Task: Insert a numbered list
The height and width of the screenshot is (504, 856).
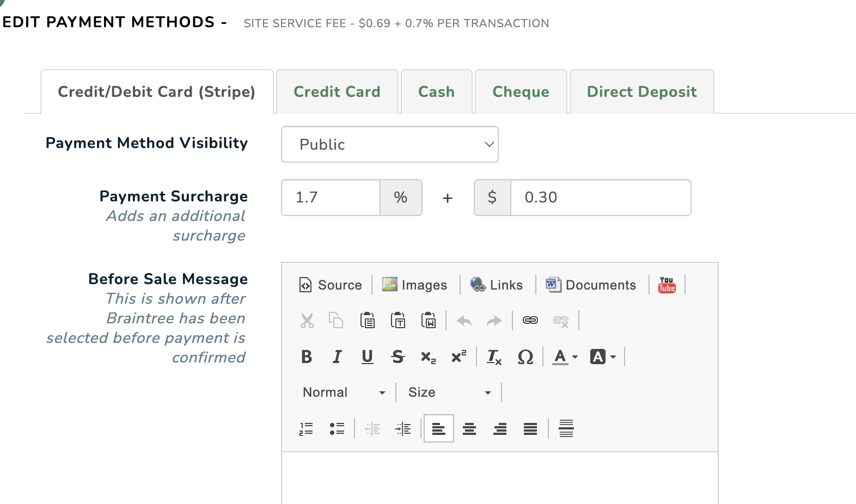Action: click(x=306, y=429)
